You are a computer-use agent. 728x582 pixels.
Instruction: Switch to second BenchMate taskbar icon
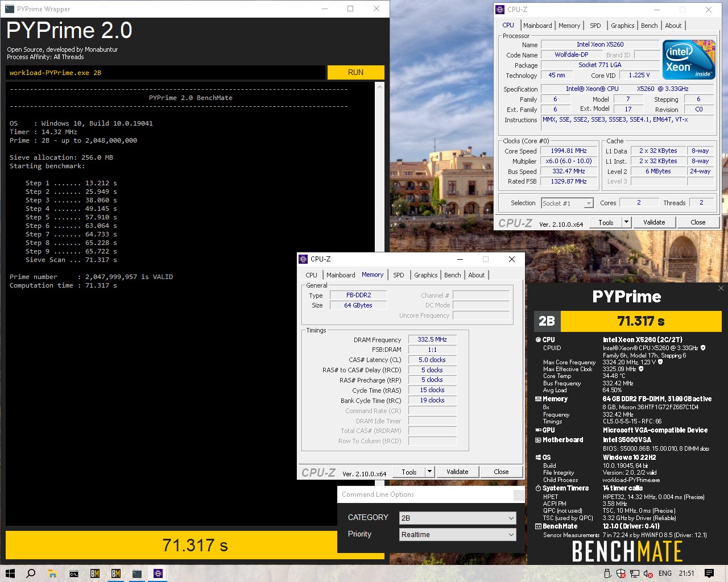pos(116,573)
